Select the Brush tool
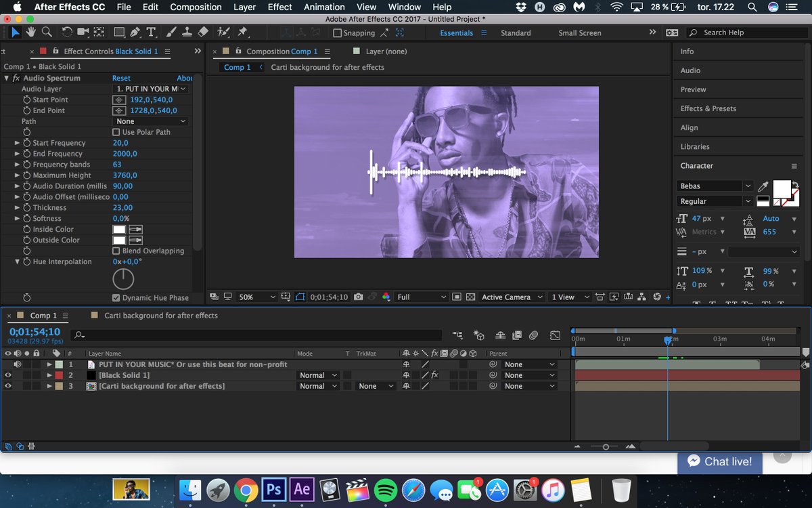This screenshot has width=812, height=508. 171,32
